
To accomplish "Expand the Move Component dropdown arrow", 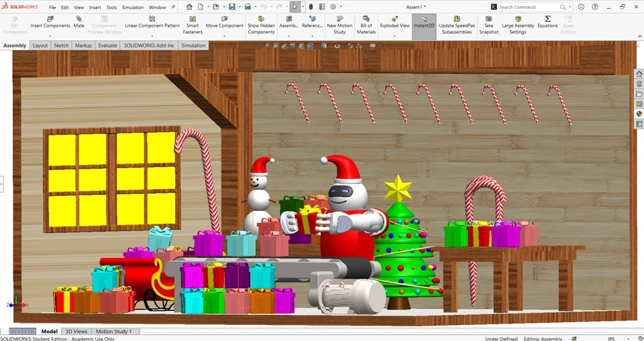I will (224, 36).
